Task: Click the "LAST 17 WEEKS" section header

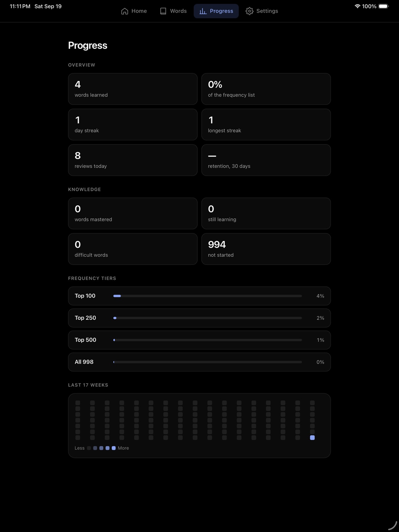Action: tap(88, 385)
